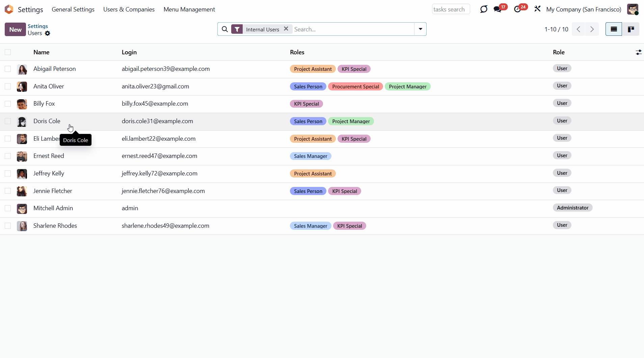Switch to list view

tap(614, 29)
